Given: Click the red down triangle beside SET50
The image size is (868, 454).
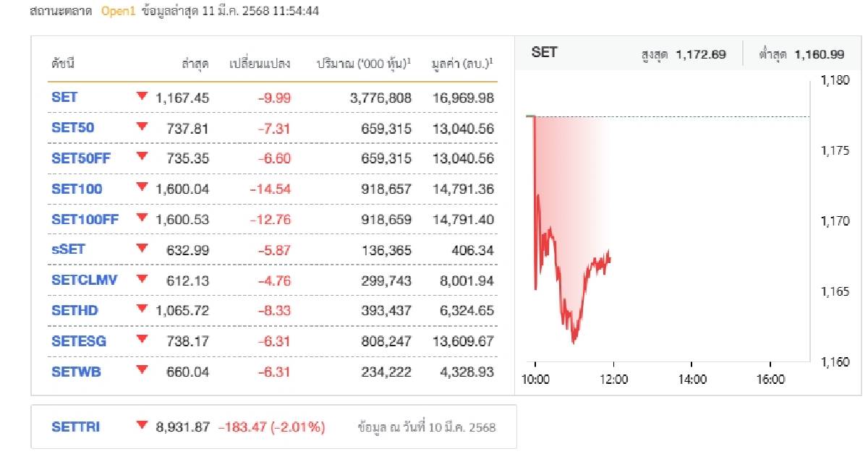Looking at the screenshot, I should (x=142, y=127).
